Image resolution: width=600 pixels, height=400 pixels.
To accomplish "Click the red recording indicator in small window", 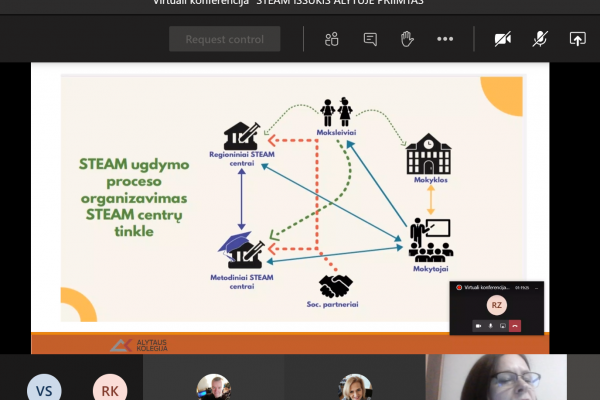I will [x=459, y=287].
